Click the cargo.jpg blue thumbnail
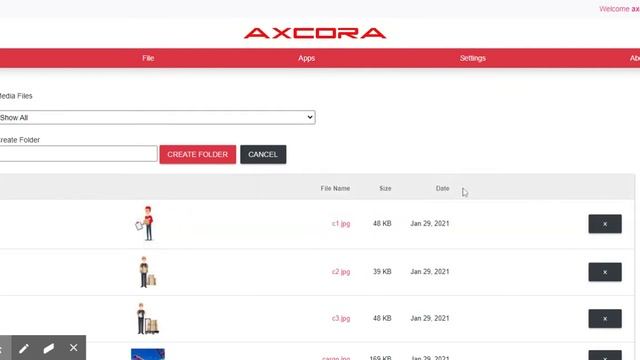640x360 pixels. click(148, 354)
